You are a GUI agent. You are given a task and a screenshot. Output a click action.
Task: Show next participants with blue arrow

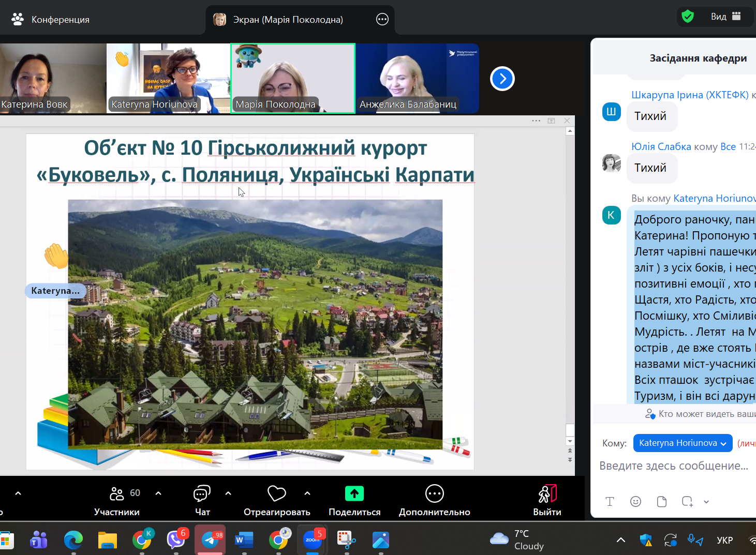pyautogui.click(x=502, y=79)
